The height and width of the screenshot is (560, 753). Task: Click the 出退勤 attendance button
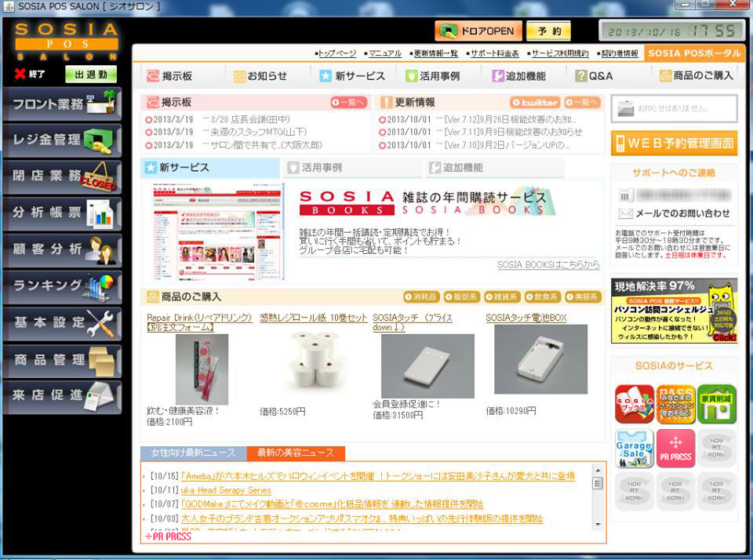click(91, 75)
